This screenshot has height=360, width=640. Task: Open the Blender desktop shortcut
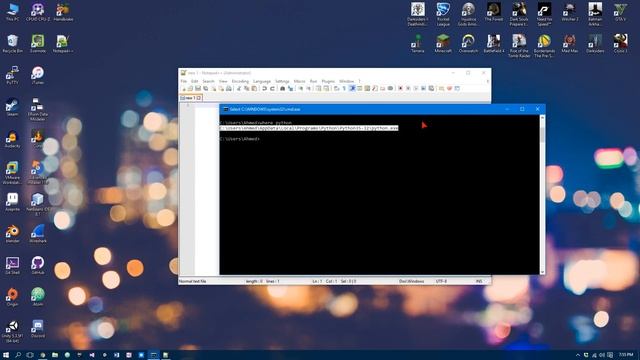coord(12,234)
